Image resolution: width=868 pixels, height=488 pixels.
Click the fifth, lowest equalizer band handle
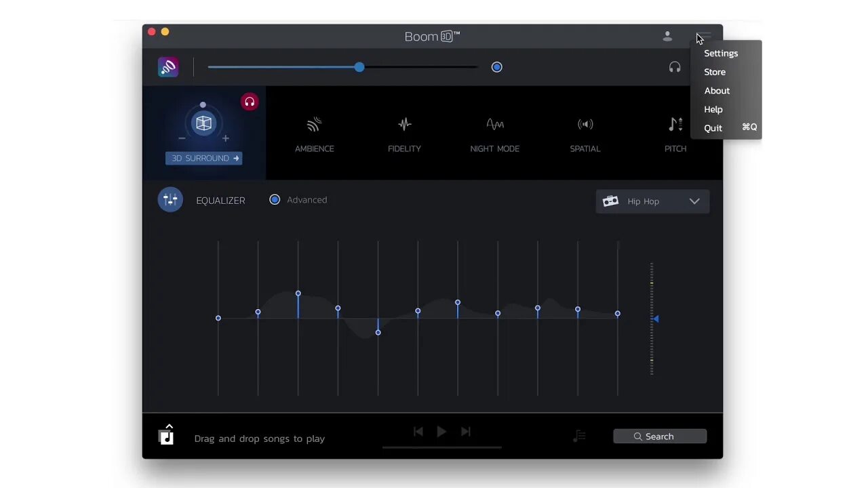pos(378,332)
